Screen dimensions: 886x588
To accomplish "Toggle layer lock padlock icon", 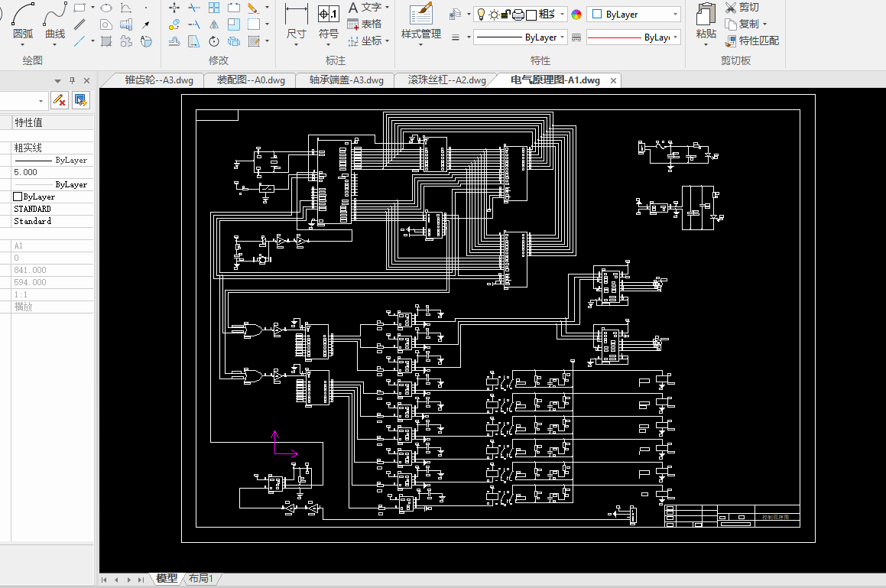I will coord(506,15).
